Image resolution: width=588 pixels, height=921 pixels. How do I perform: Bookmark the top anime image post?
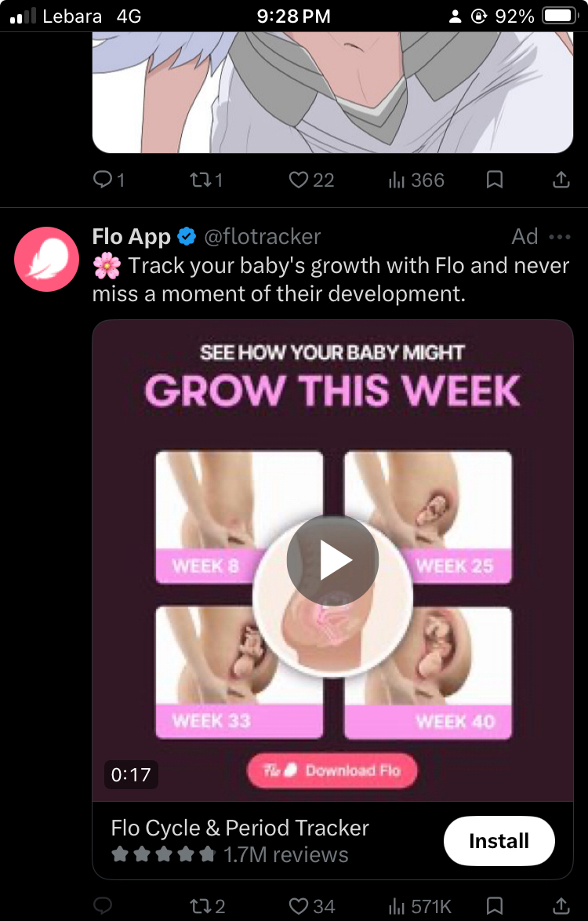[495, 180]
